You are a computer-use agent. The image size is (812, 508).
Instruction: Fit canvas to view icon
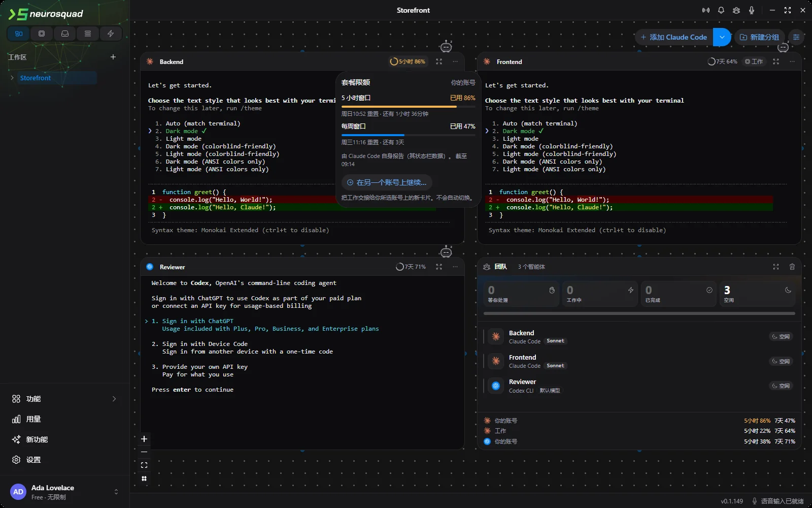[x=144, y=465]
